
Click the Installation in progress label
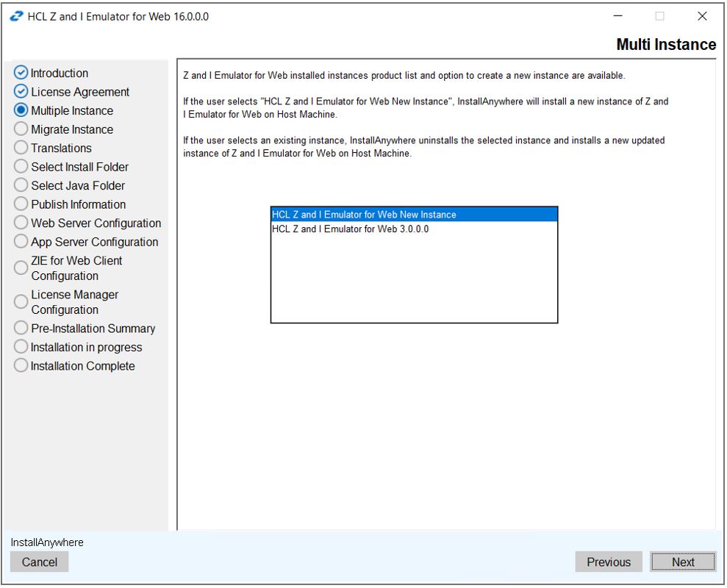click(x=86, y=348)
